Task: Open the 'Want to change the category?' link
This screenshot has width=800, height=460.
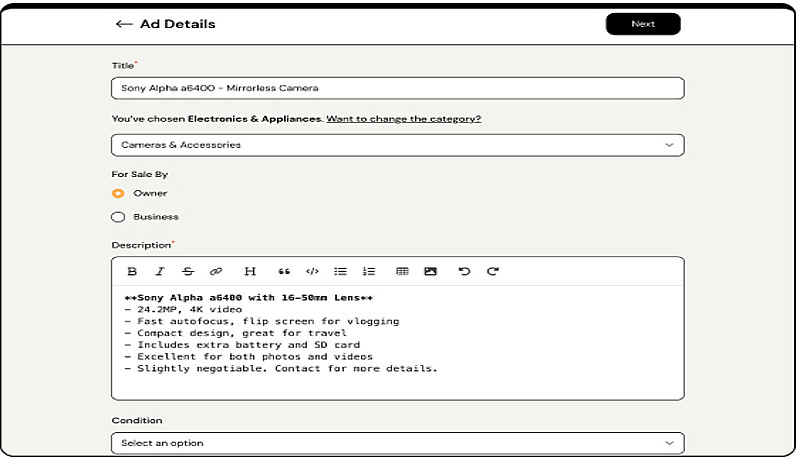Action: tap(404, 119)
